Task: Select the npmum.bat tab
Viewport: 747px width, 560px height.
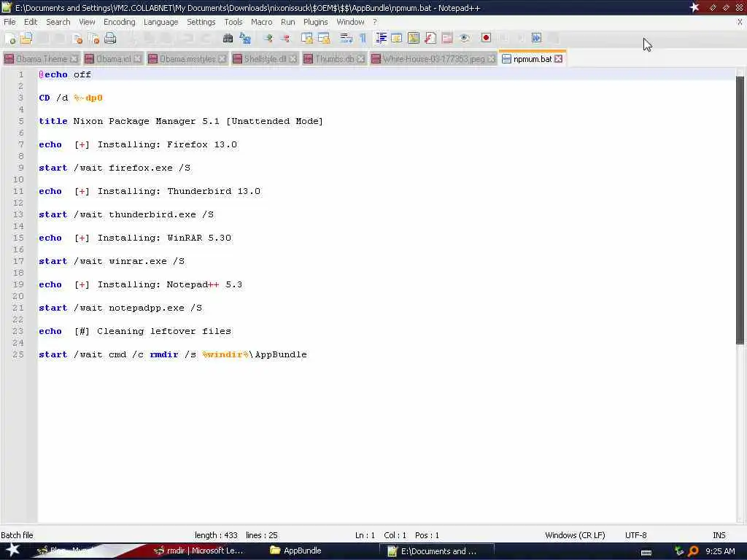Action: [x=532, y=59]
